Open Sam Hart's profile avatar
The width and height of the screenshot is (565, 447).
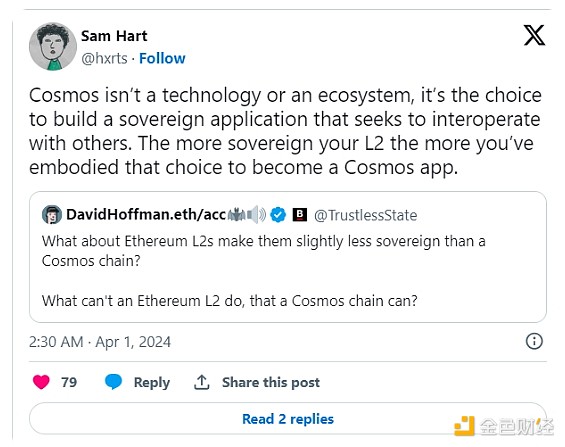(53, 46)
